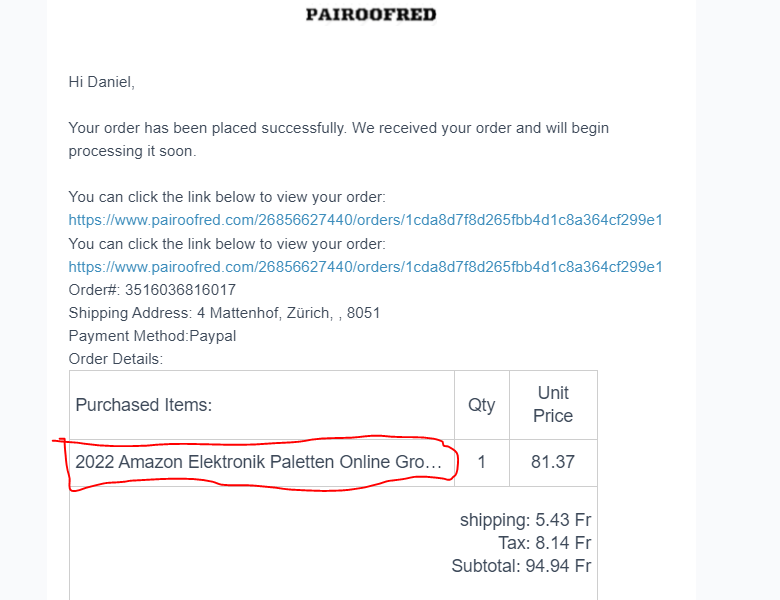Click the unit price cell 81.37
This screenshot has height=600, width=780.
pyautogui.click(x=553, y=462)
